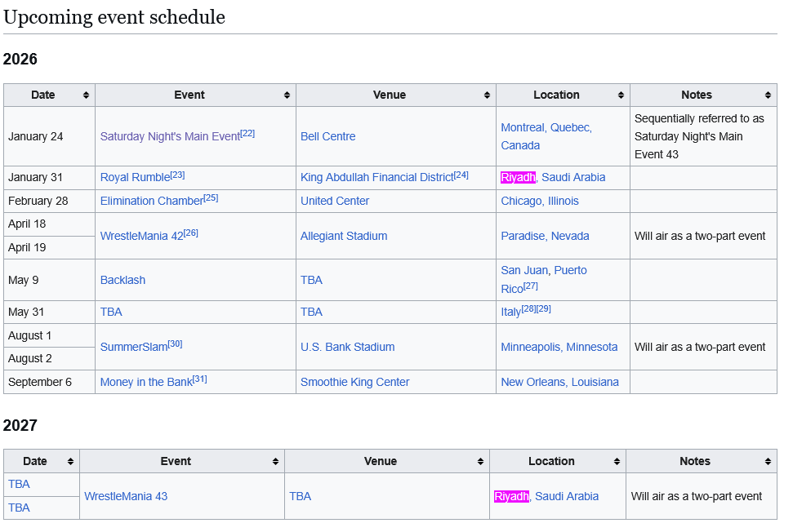Select the 2027 section heading
The image size is (793, 532).
pyautogui.click(x=20, y=425)
